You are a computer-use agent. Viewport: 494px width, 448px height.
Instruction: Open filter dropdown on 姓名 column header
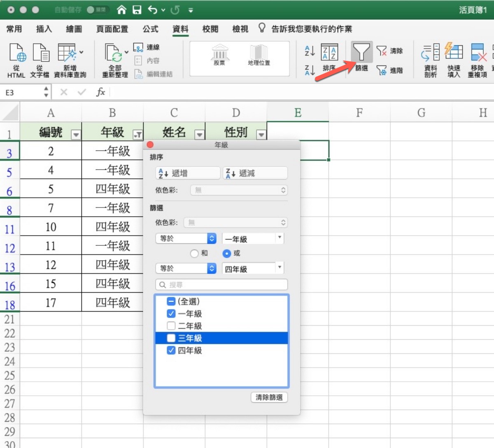click(x=200, y=134)
